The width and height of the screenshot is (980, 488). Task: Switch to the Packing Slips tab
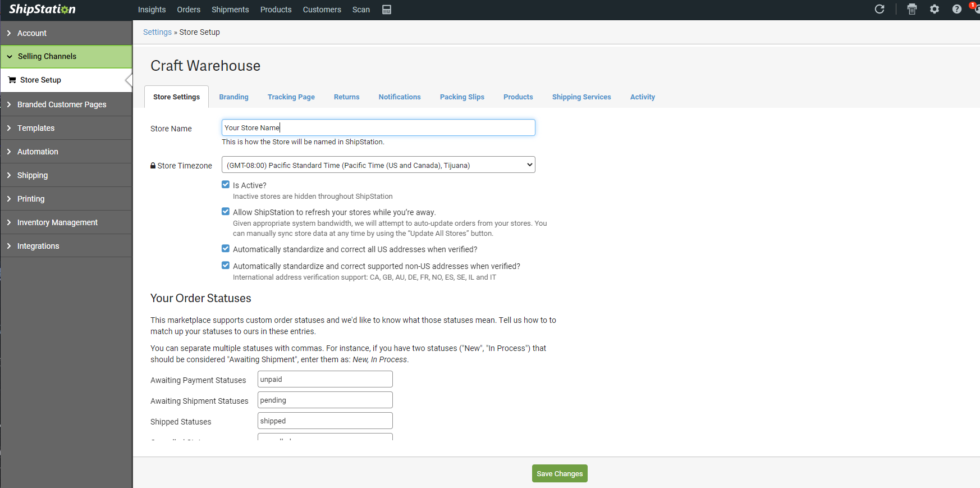(x=462, y=97)
